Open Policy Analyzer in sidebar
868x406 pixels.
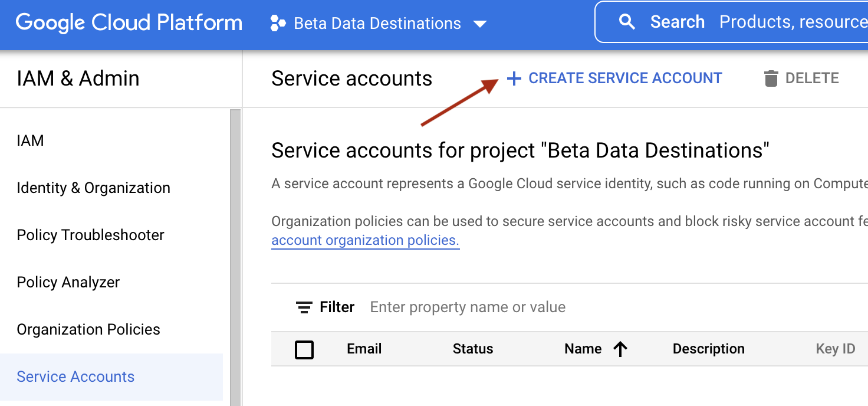(x=68, y=282)
